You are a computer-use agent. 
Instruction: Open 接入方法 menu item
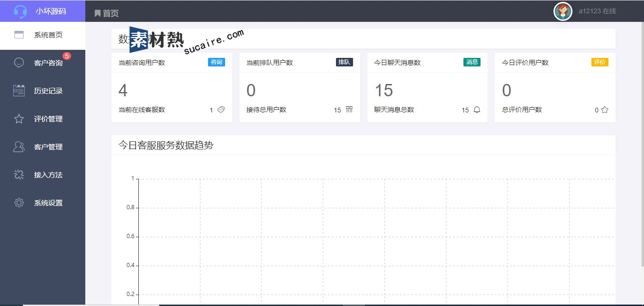[43, 175]
